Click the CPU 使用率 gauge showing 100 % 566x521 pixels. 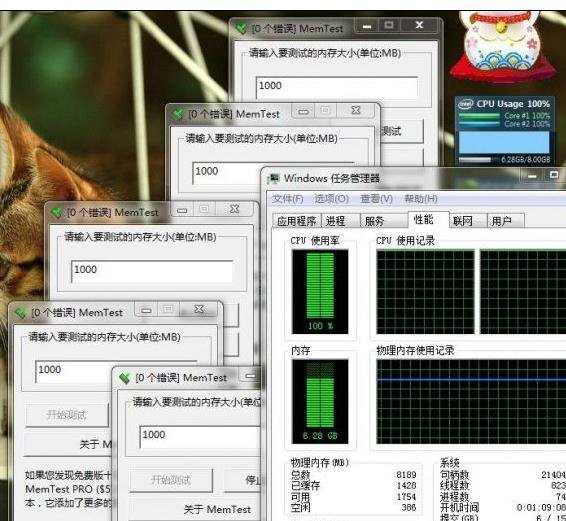[320, 291]
